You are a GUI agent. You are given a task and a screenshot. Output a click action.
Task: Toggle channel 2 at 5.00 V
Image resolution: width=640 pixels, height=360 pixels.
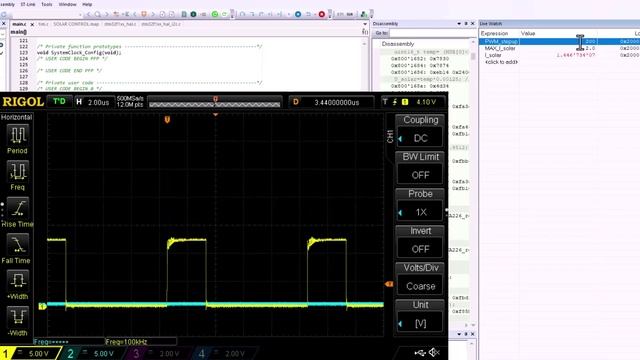coord(95,353)
